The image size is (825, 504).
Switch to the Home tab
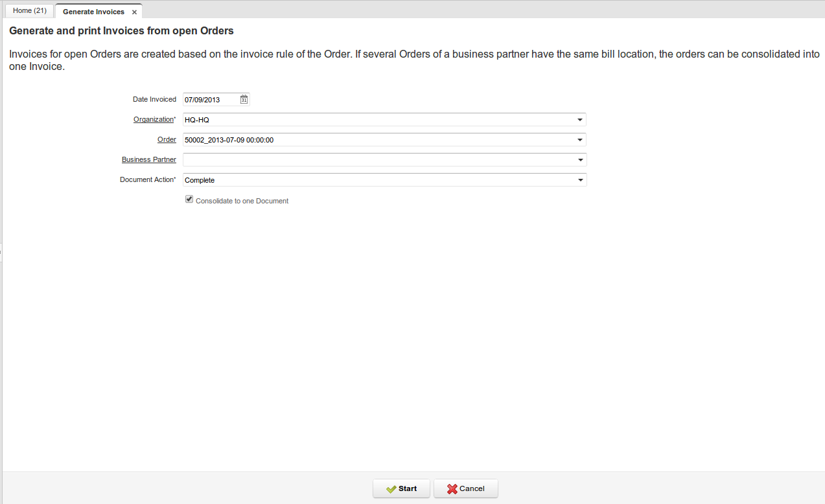(29, 10)
